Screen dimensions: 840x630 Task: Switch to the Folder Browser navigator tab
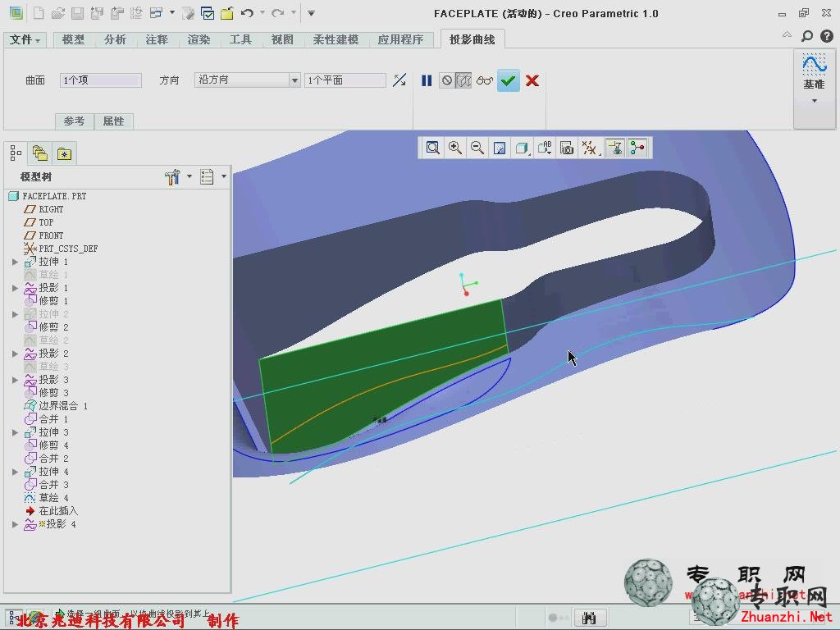[x=40, y=153]
